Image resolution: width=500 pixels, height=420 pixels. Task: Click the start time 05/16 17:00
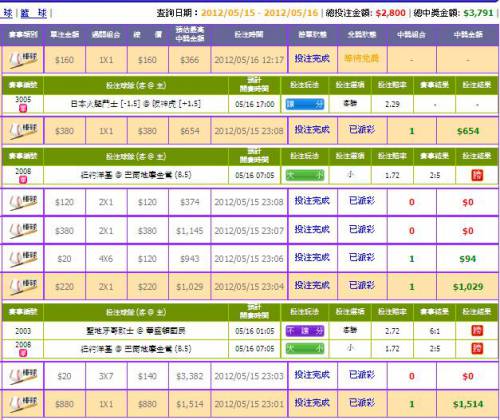(x=255, y=104)
